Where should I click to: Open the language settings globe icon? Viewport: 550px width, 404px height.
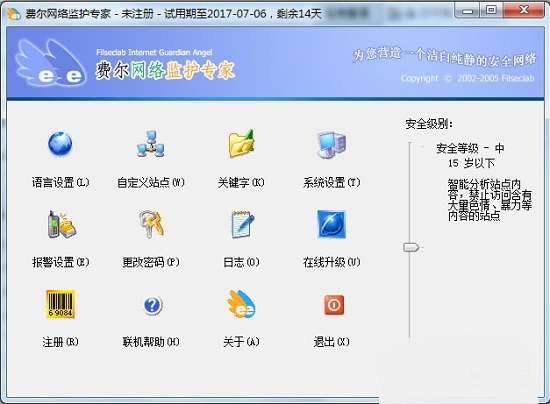tap(60, 143)
